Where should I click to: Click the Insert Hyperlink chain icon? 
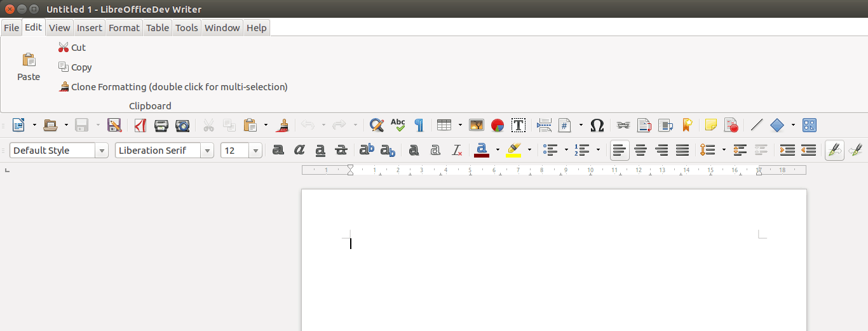coord(623,125)
